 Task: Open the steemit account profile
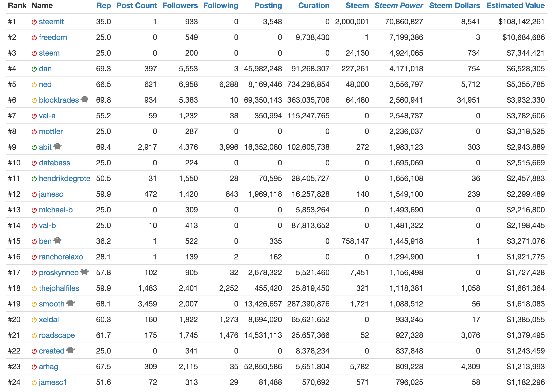click(51, 22)
